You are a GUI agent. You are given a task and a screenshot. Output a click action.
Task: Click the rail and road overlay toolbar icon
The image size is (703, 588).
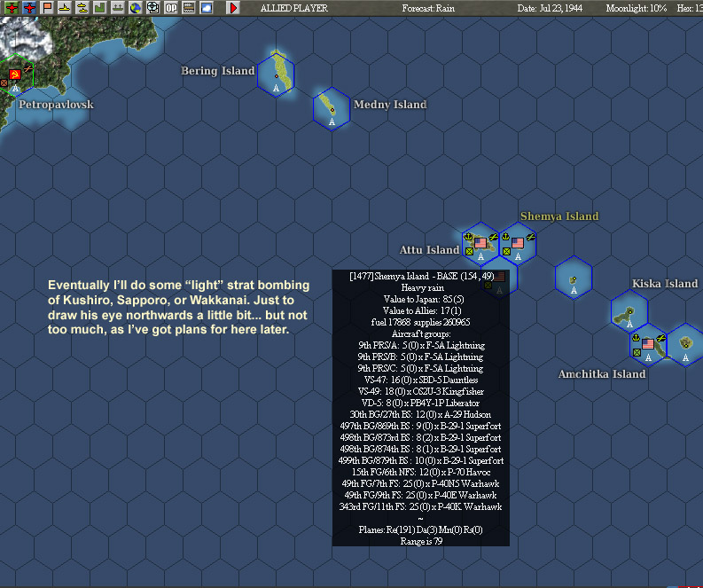point(189,8)
